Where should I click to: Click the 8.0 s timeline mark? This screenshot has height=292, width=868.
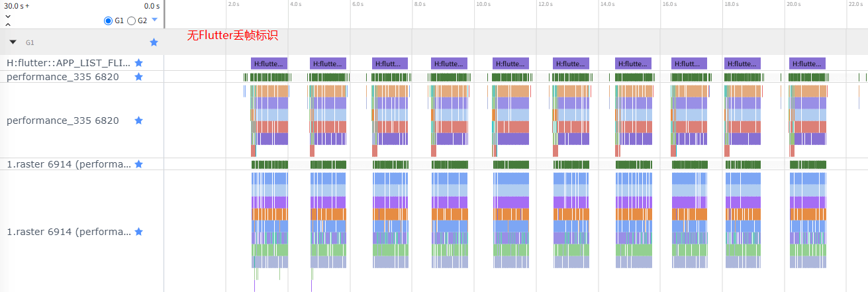419,4
